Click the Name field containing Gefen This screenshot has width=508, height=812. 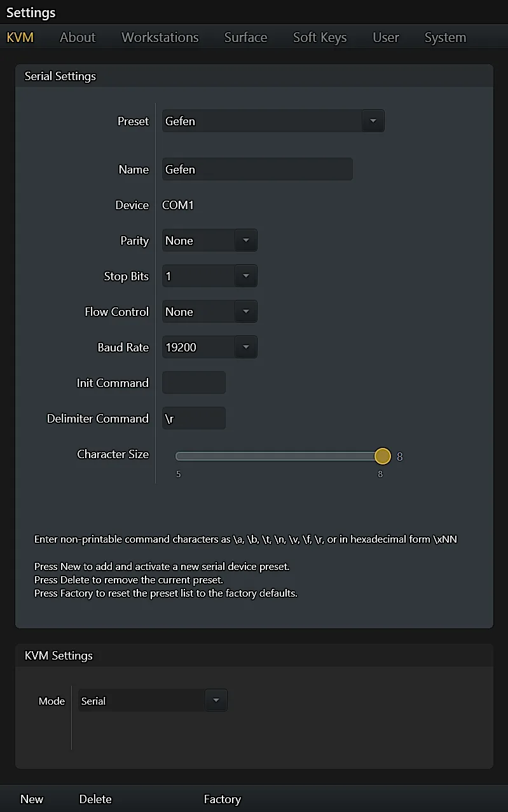click(x=257, y=170)
